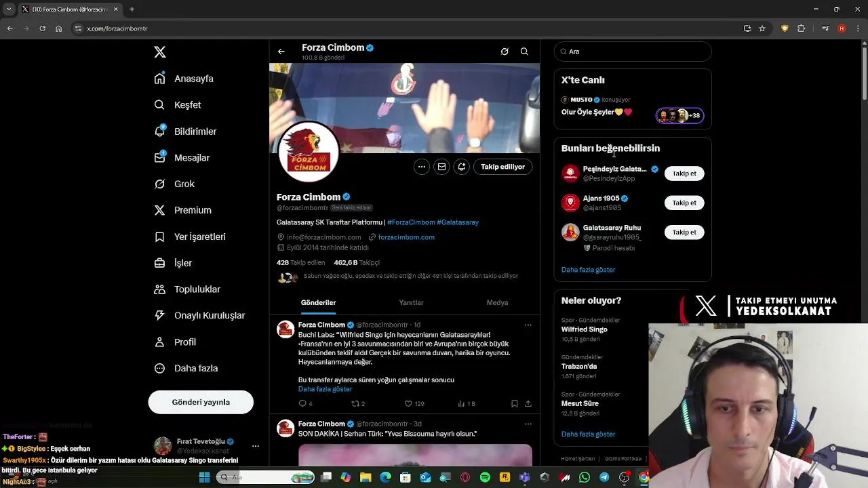
Task: Open Profil page
Action: tap(175, 342)
